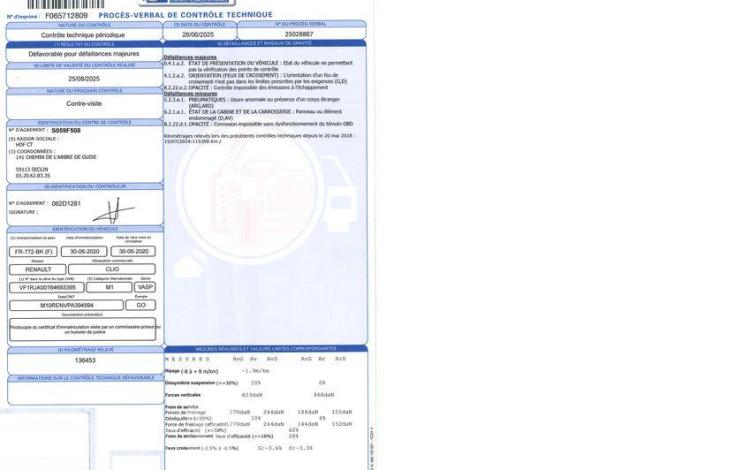The height and width of the screenshot is (470, 750).
Task: Select defect line "ÉTAT DE PRÉSENTATION DU VÉHICULE"
Action: tap(258, 66)
